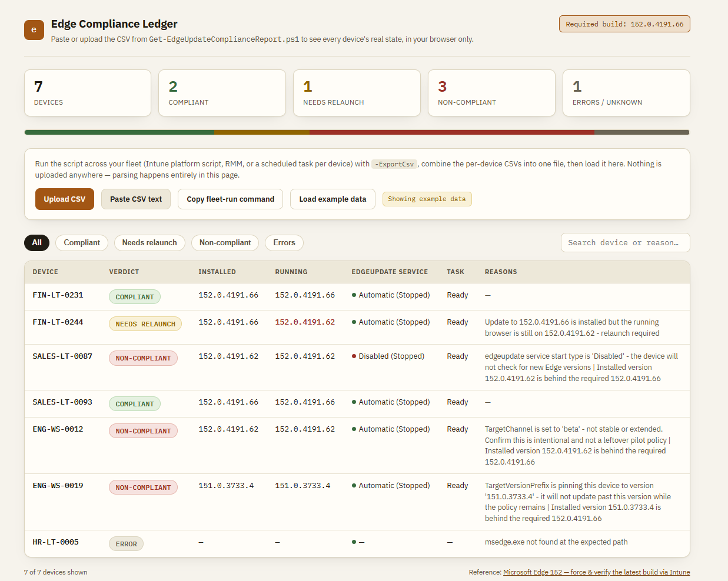The height and width of the screenshot is (581, 728).
Task: Click Ready task status for ENG-WS-0012
Action: pyautogui.click(x=457, y=429)
